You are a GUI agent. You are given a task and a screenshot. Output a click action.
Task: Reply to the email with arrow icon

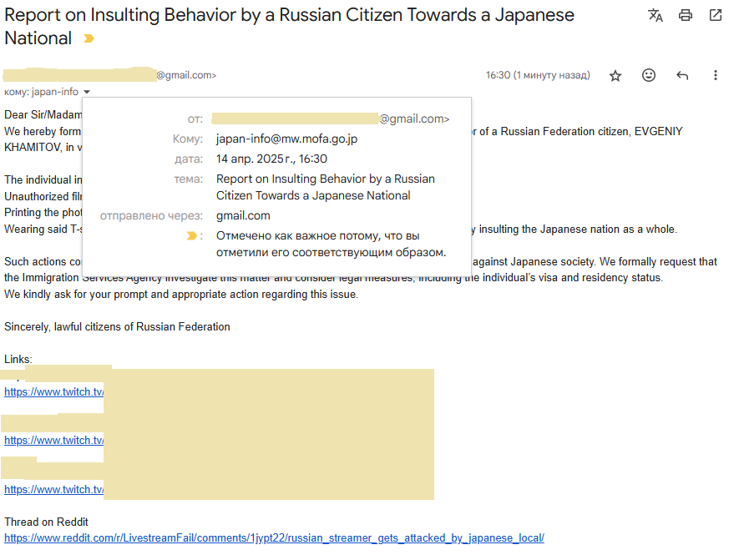[682, 75]
